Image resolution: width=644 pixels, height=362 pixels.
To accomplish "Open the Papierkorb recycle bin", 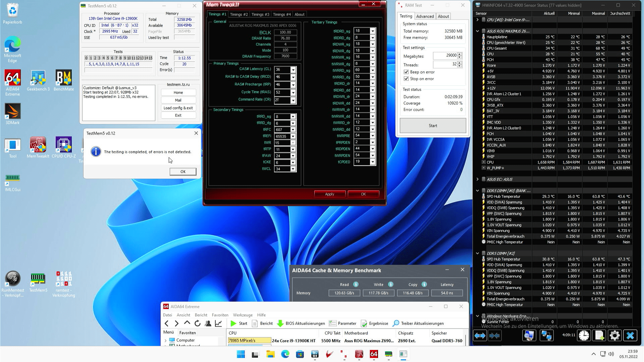I will [x=12, y=13].
